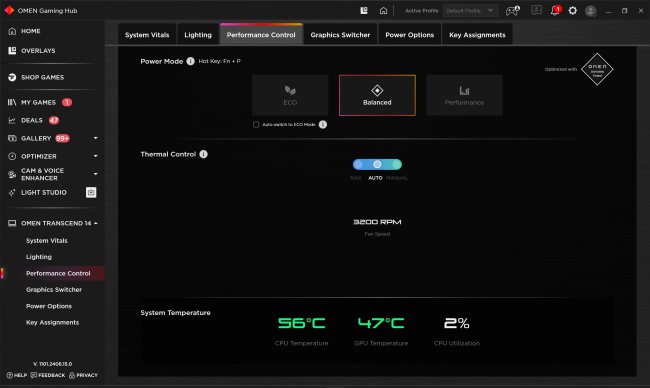This screenshot has width=650, height=388.
Task: Show Power Mode info tooltip icon
Action: pyautogui.click(x=190, y=61)
